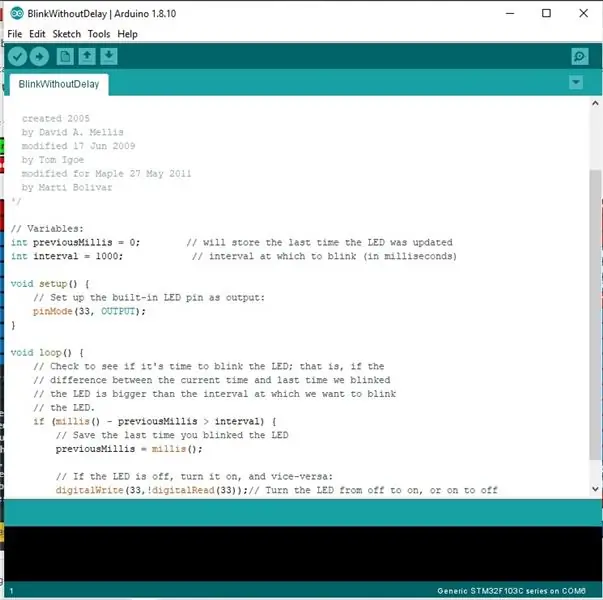Open the Edit menu
The image size is (603, 600).
click(x=37, y=34)
